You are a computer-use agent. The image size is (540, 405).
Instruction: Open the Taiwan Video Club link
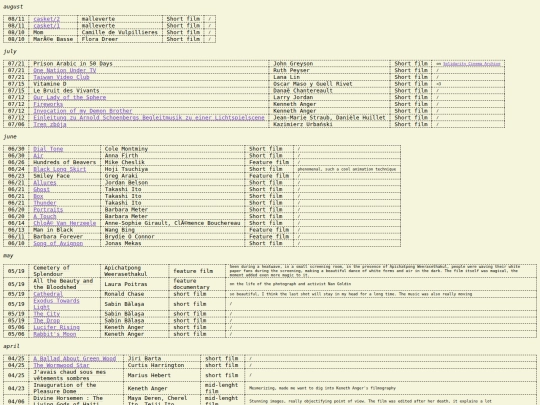[x=61, y=77]
